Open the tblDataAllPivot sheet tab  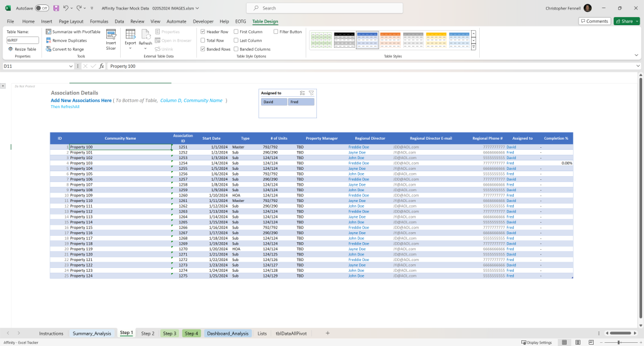(x=291, y=333)
